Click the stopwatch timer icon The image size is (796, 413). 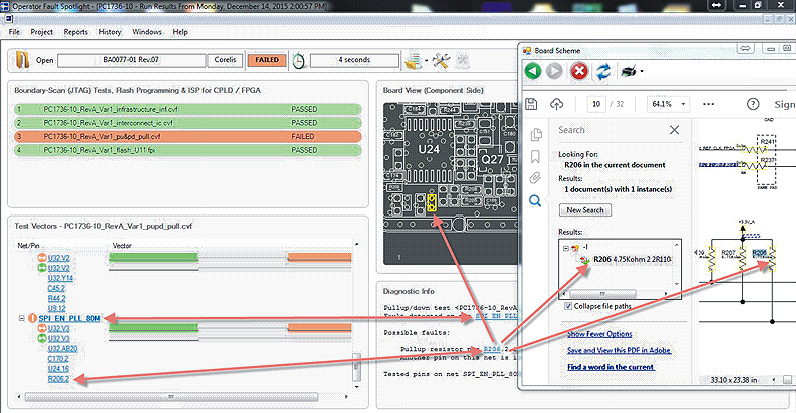point(299,60)
